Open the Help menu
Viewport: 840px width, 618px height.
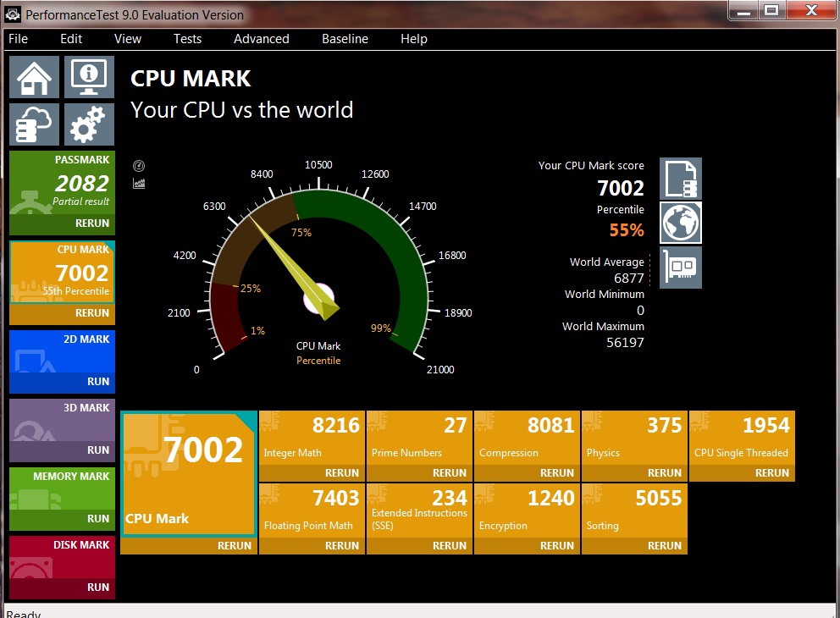point(414,39)
